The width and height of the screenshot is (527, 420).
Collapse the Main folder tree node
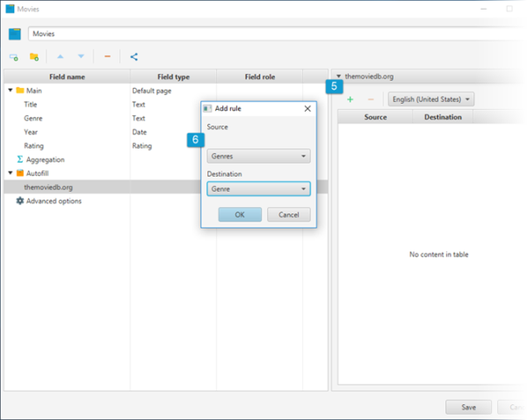coord(11,91)
